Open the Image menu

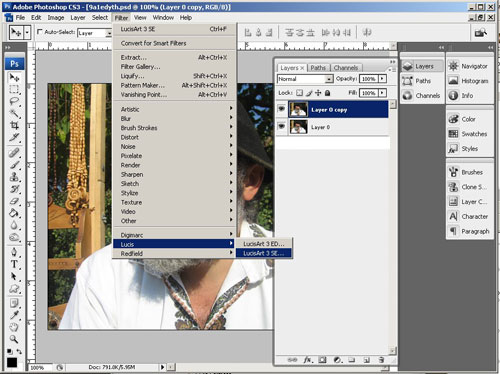[x=56, y=18]
